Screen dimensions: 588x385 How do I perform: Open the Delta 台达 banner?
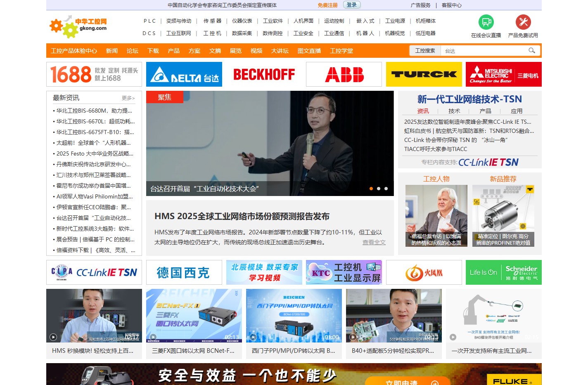coord(184,74)
